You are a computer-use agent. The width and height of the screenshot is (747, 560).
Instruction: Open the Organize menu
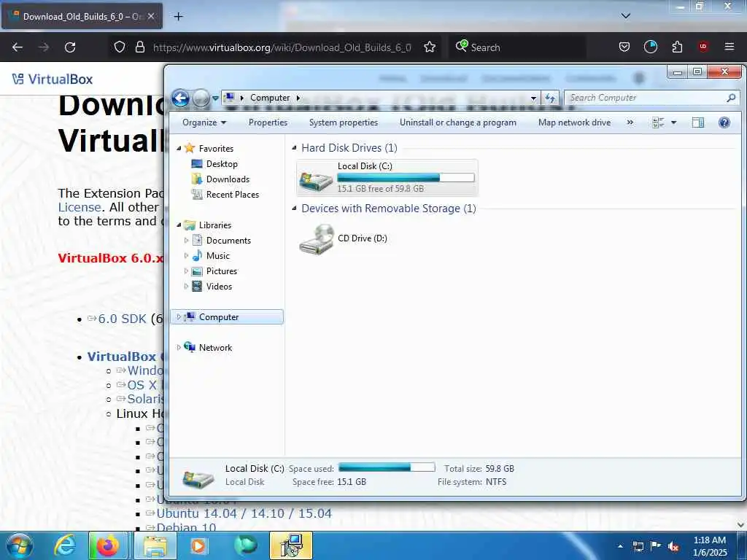(204, 122)
